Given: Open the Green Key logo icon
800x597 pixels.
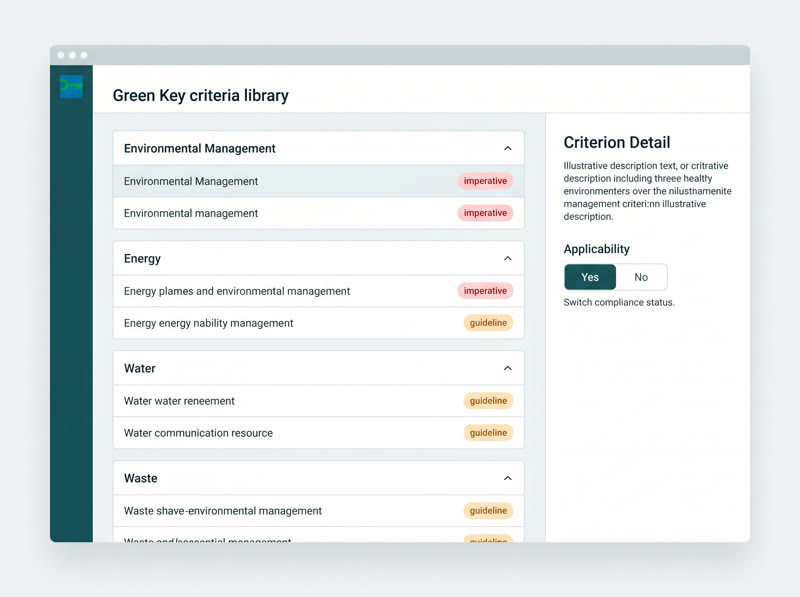Looking at the screenshot, I should pos(71,86).
